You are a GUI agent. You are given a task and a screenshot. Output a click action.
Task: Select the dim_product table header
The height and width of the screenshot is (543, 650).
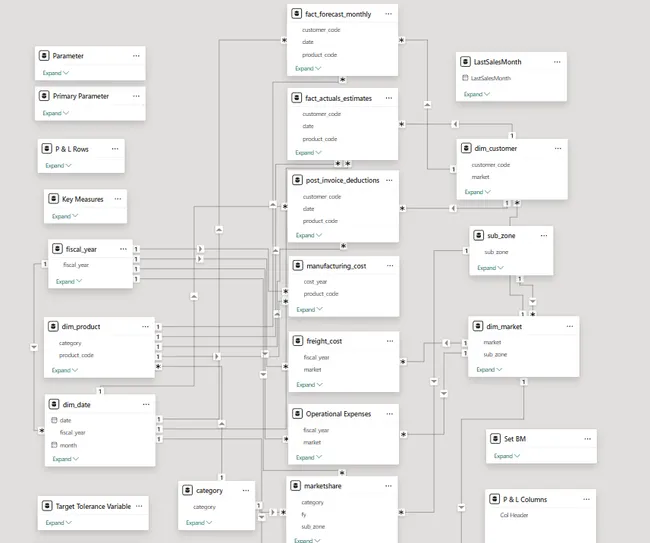click(99, 327)
